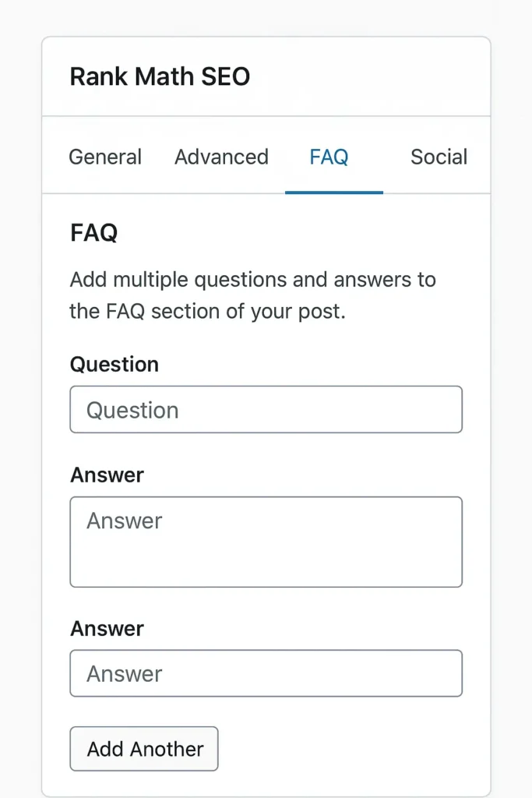Click the bottom Answer placeholder text
This screenshot has width=532, height=798.
(x=125, y=673)
